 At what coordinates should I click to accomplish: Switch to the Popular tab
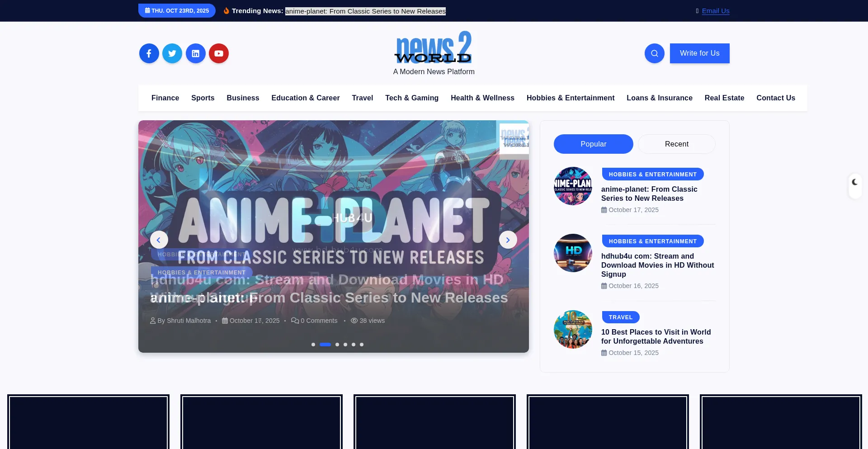593,144
